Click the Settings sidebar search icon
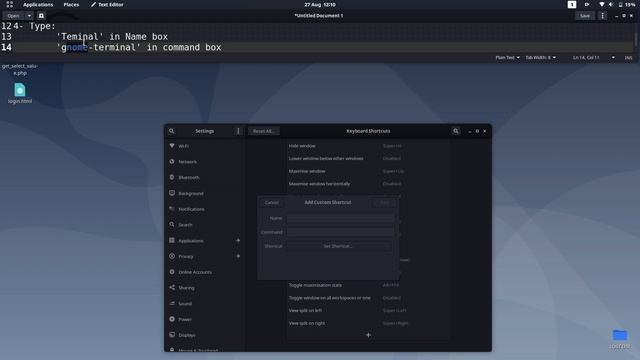640x360 pixels. click(171, 131)
